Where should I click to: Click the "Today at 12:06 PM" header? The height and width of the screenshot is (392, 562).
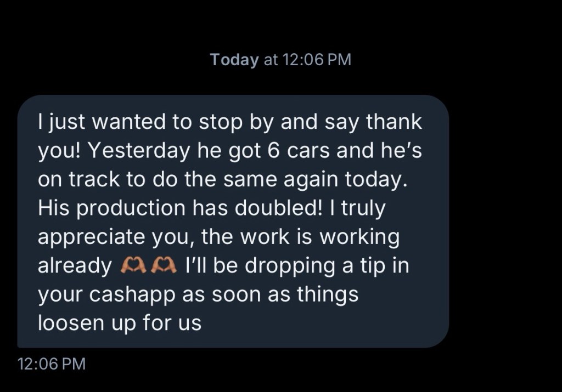click(280, 60)
